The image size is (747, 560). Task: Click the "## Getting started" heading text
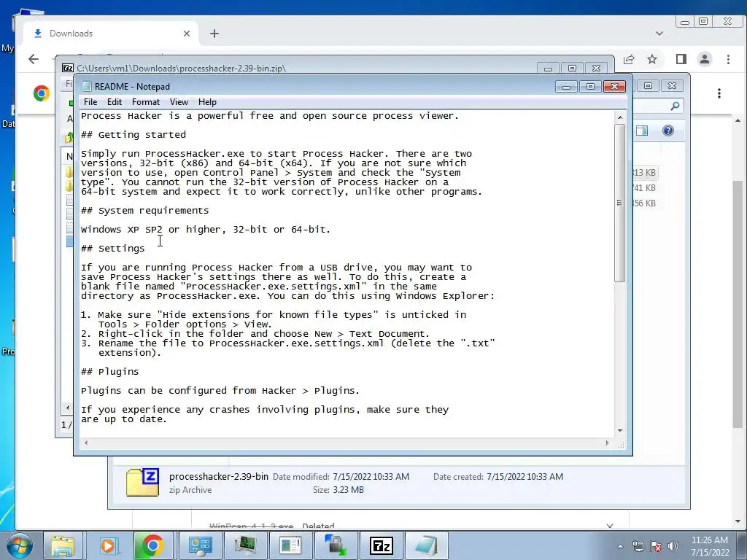coord(133,135)
